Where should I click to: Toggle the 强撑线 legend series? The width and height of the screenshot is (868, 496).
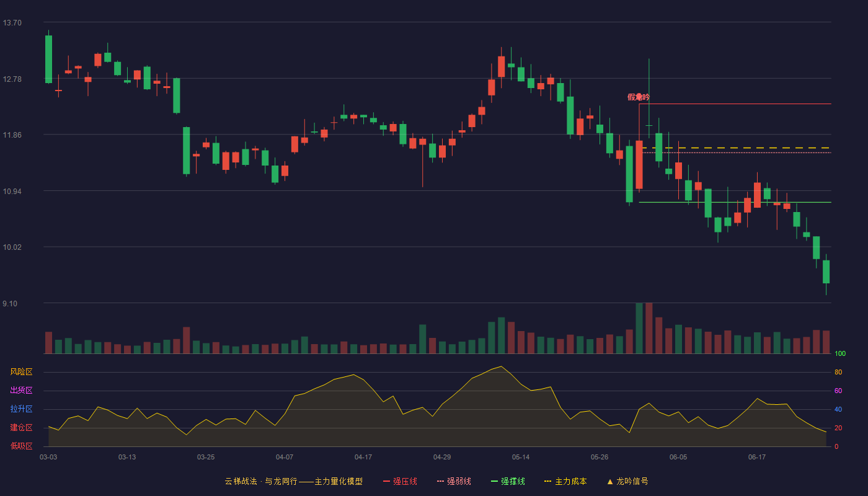pyautogui.click(x=508, y=481)
